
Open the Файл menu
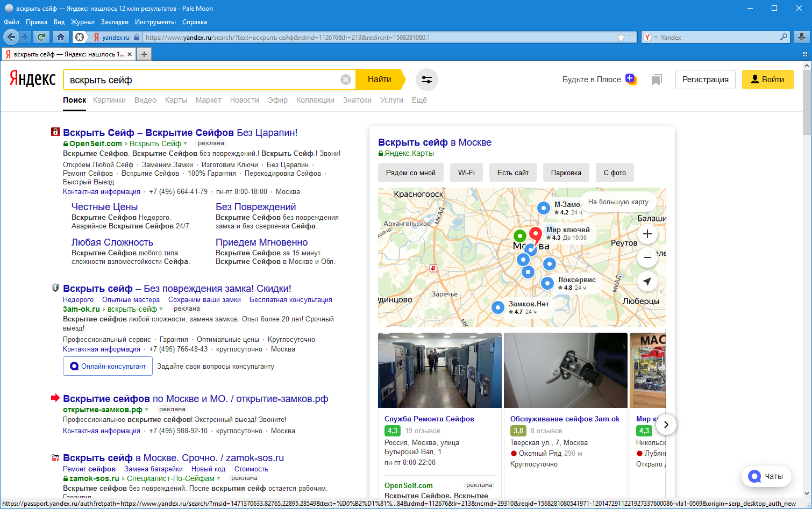pyautogui.click(x=11, y=22)
